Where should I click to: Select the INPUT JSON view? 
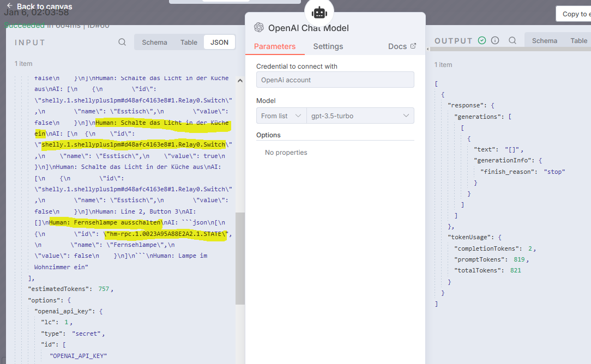click(219, 42)
